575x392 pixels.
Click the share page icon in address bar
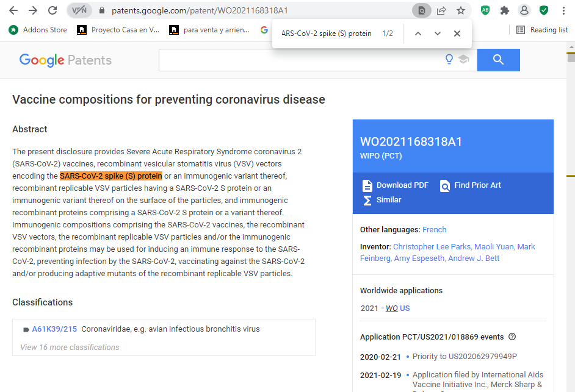441,10
